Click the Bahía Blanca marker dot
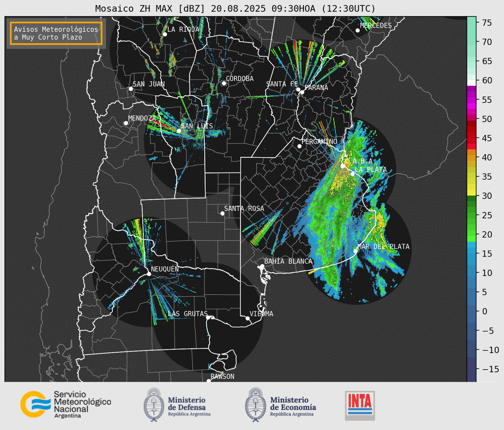This screenshot has height=430, width=504. coord(262,266)
